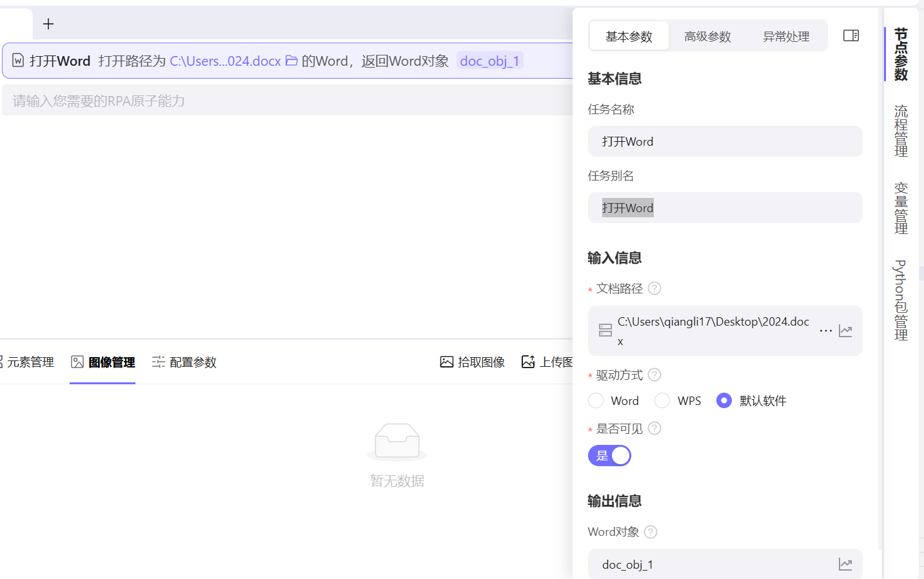Click the Word document icon in the node

(17, 61)
